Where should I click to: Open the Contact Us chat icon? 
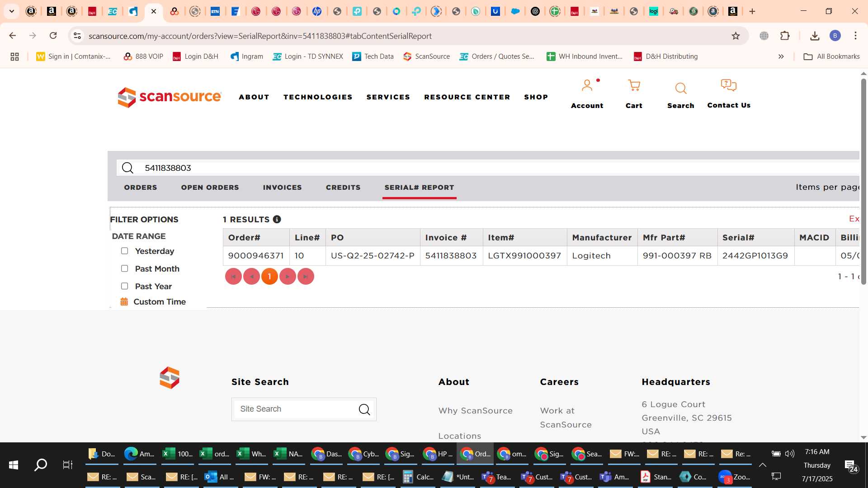coord(728,85)
